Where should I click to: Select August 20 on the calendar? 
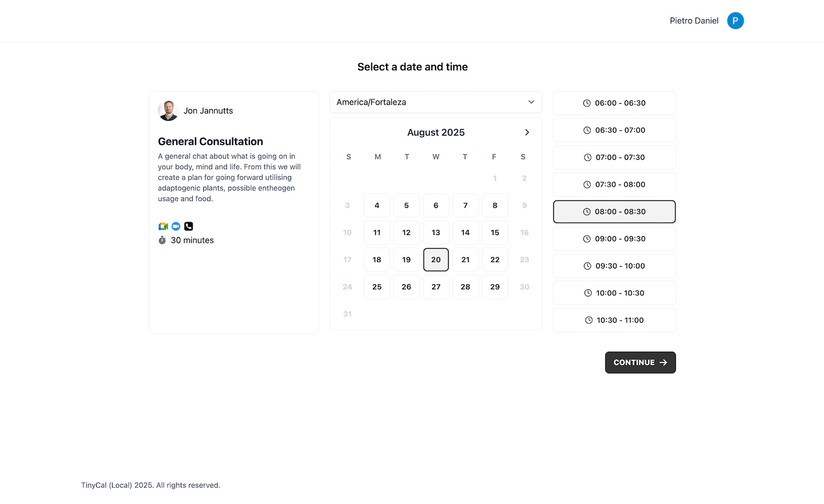pyautogui.click(x=436, y=260)
